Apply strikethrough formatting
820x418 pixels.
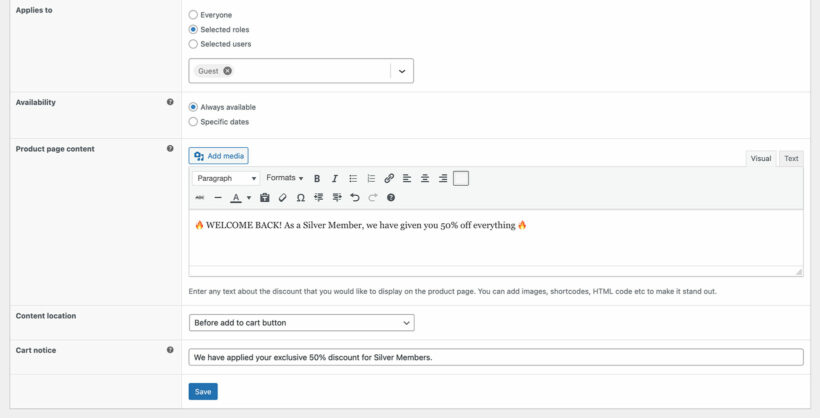(200, 197)
